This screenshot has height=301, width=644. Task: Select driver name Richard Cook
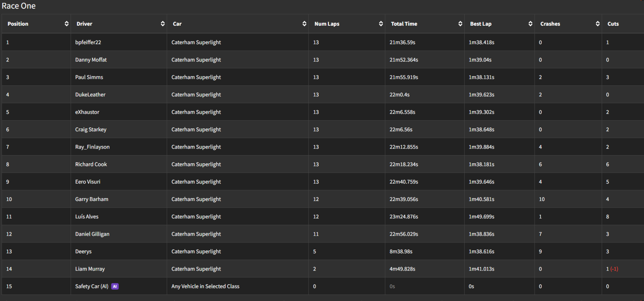tap(91, 164)
